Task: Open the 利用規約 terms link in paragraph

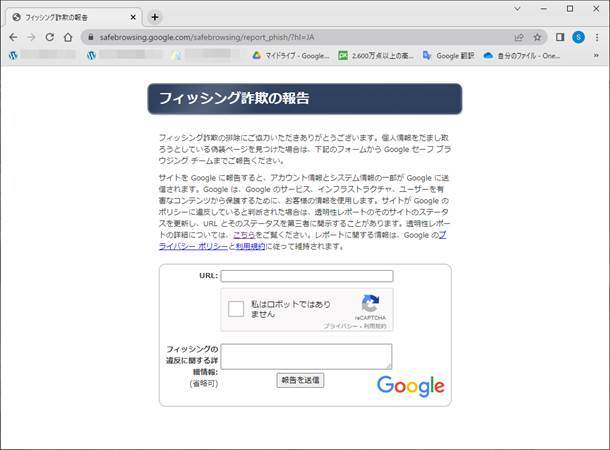Action: pyautogui.click(x=249, y=245)
